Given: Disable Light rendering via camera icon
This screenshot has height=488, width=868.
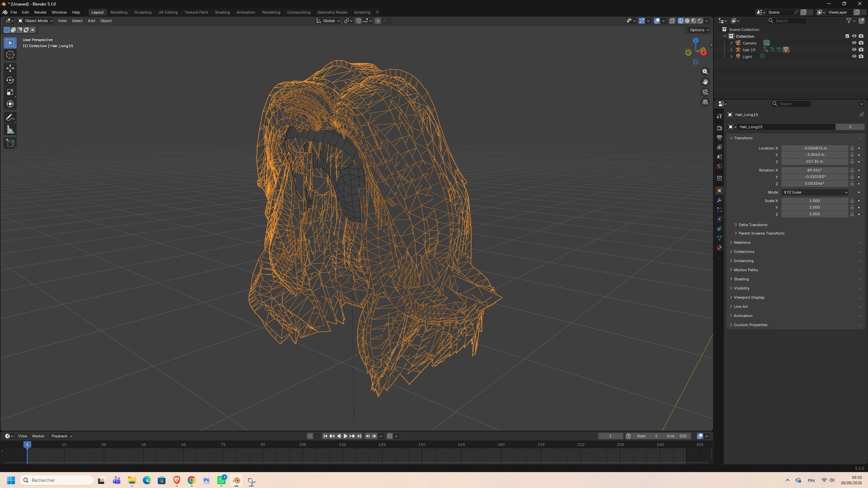Looking at the screenshot, I should 861,56.
